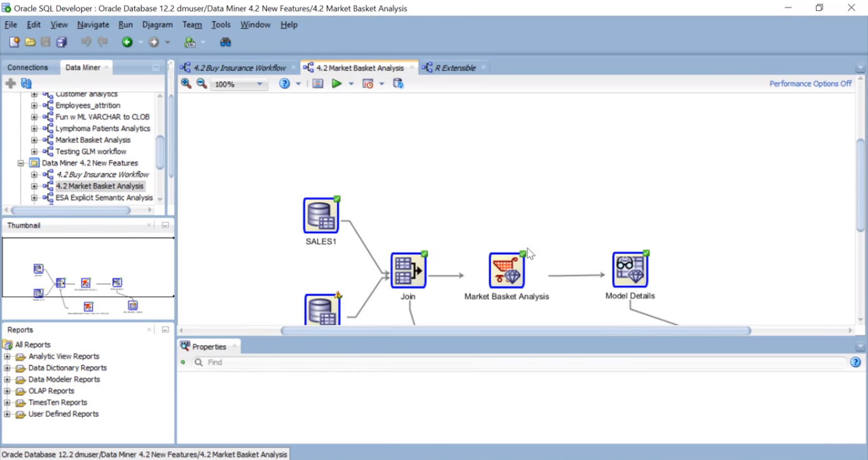Click the binoculars Find DB Object icon
The image size is (868, 460).
pos(225,42)
